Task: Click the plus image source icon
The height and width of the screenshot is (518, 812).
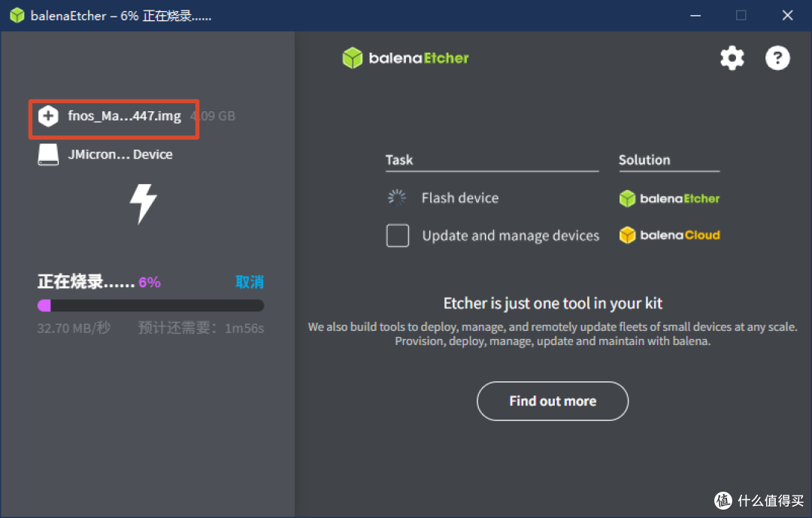Action: pos(48,116)
